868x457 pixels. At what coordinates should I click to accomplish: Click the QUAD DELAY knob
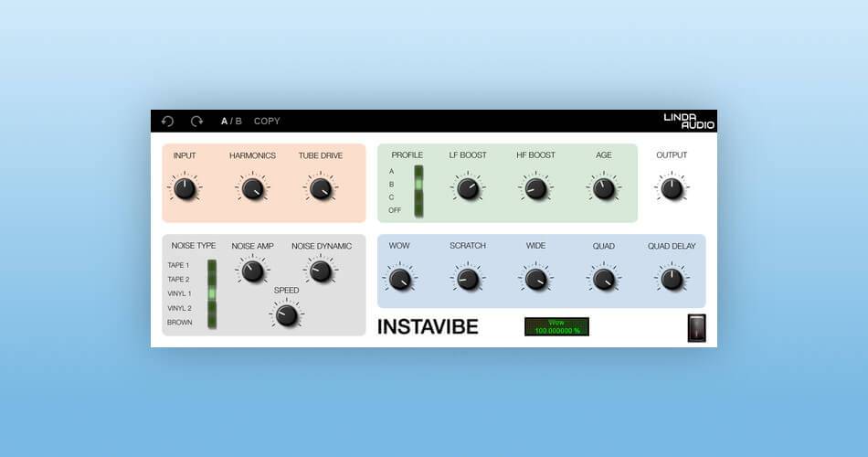point(672,280)
